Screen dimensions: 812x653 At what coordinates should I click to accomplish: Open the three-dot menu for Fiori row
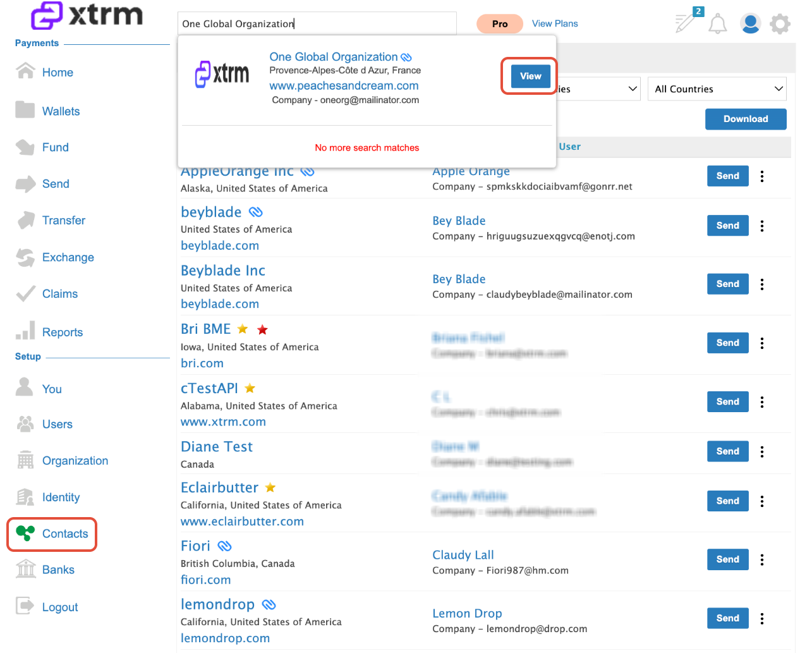click(762, 560)
